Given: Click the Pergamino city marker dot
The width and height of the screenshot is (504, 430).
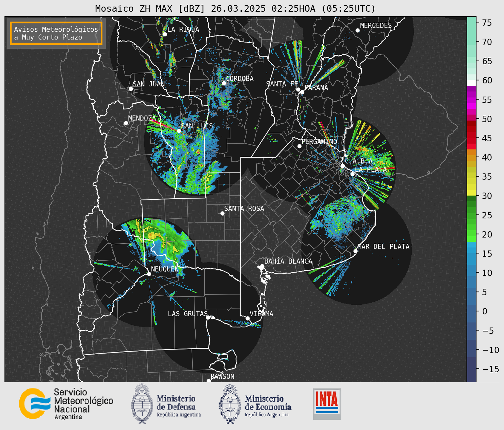Looking at the screenshot, I should pyautogui.click(x=299, y=146).
